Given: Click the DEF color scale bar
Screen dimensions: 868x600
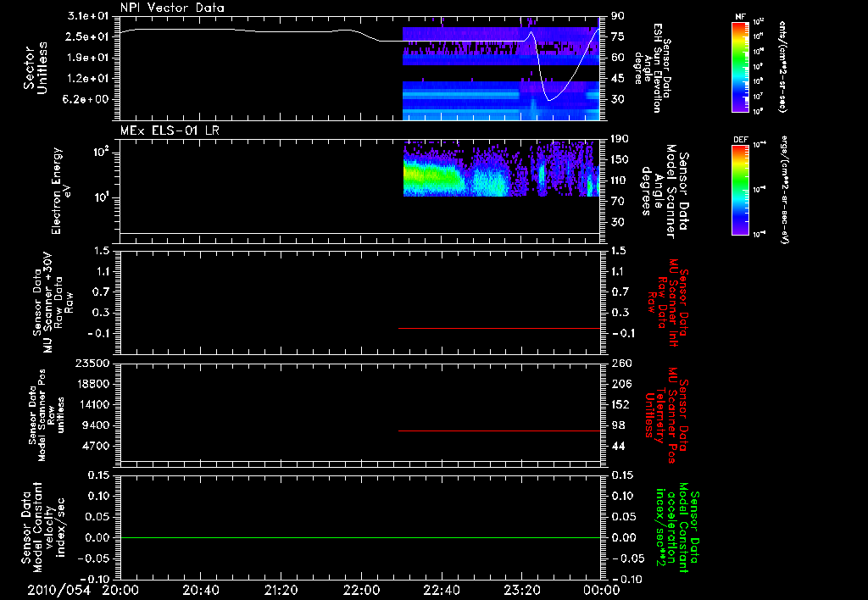Looking at the screenshot, I should pyautogui.click(x=740, y=190).
